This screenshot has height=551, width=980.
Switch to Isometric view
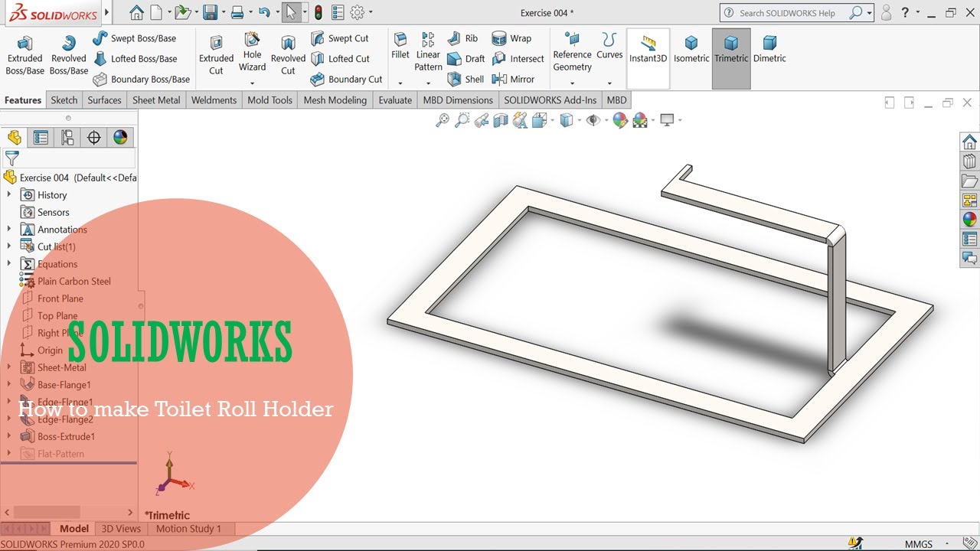(691, 48)
